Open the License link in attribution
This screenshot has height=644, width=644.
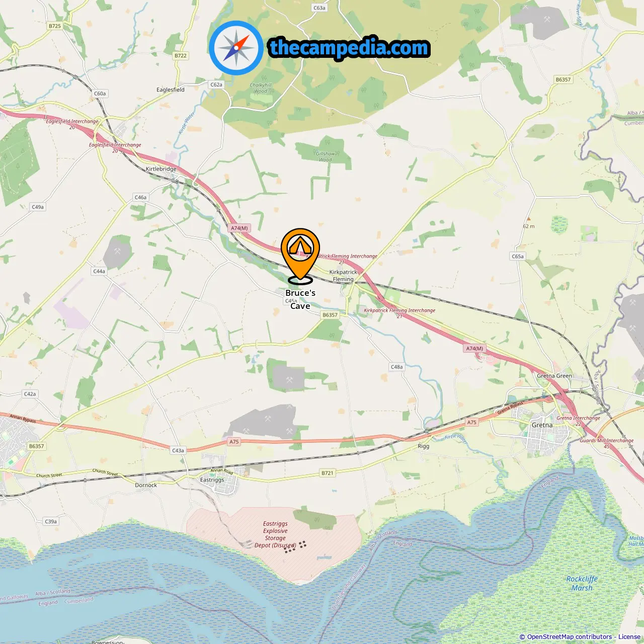click(629, 636)
